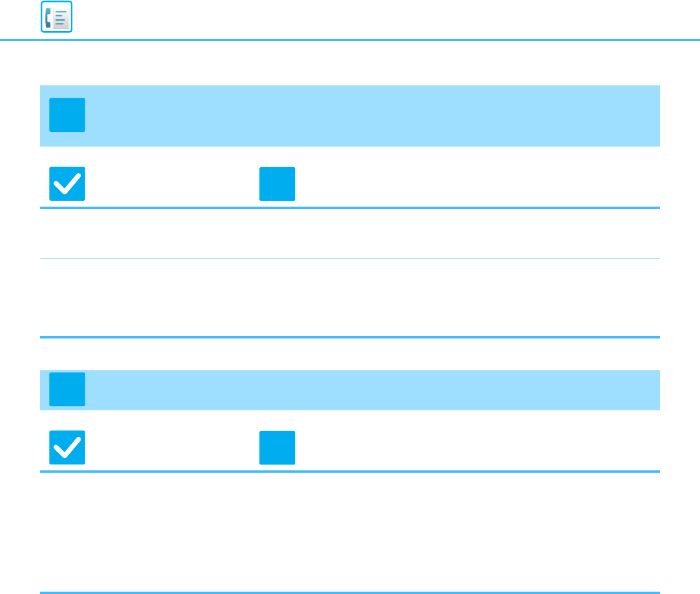Select the blue square in the upper header band
This screenshot has height=594, width=700.
click(x=67, y=115)
